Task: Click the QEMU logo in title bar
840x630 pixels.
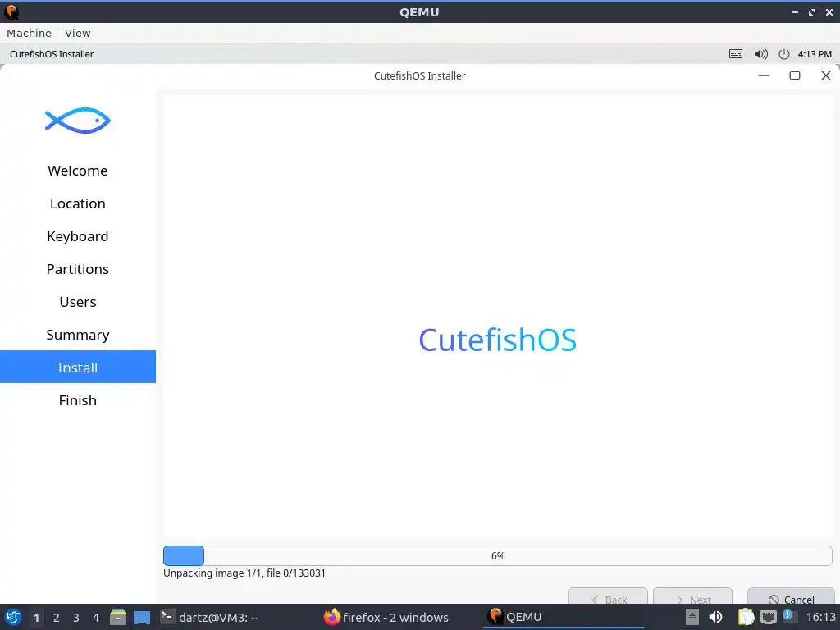Action: pyautogui.click(x=11, y=11)
